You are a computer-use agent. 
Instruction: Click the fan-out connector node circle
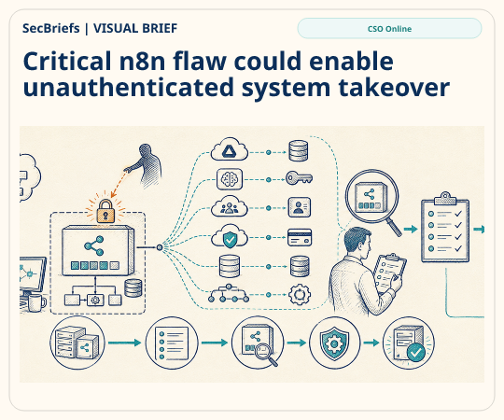coord(160,247)
